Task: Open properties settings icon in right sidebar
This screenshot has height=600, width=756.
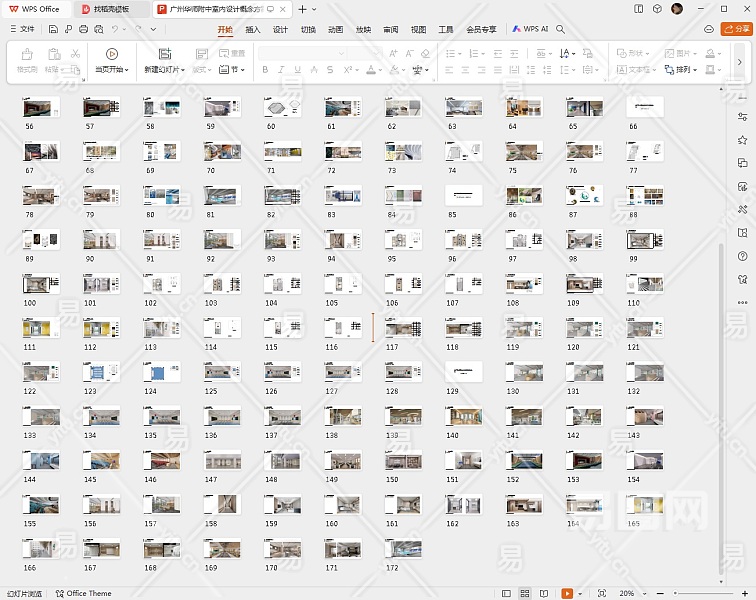Action: 742,118
